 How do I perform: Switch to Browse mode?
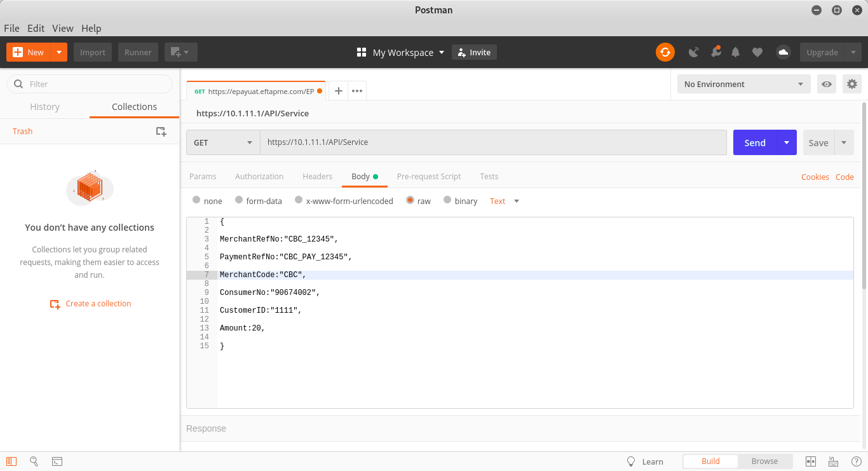coord(764,461)
